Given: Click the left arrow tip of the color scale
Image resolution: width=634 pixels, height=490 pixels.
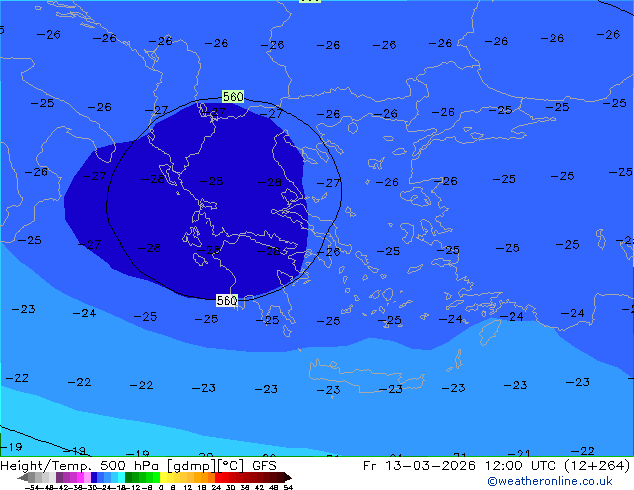Looking at the screenshot, I should click(x=20, y=477).
